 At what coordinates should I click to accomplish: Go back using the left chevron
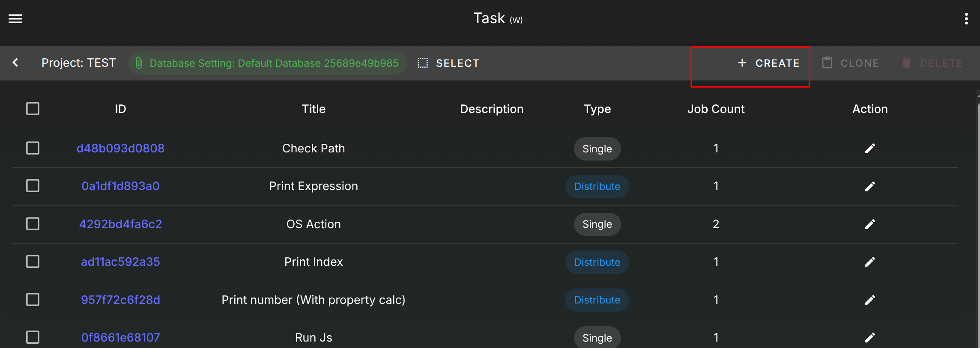tap(15, 63)
